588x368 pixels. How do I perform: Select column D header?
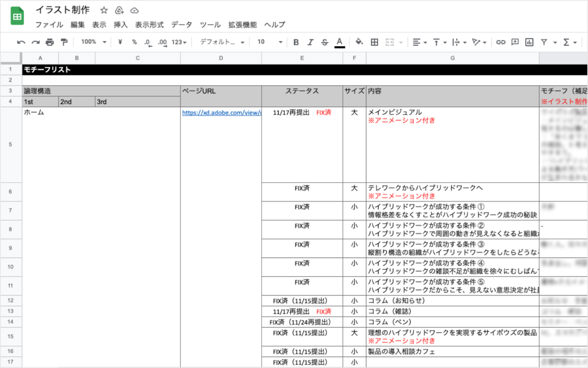point(221,58)
